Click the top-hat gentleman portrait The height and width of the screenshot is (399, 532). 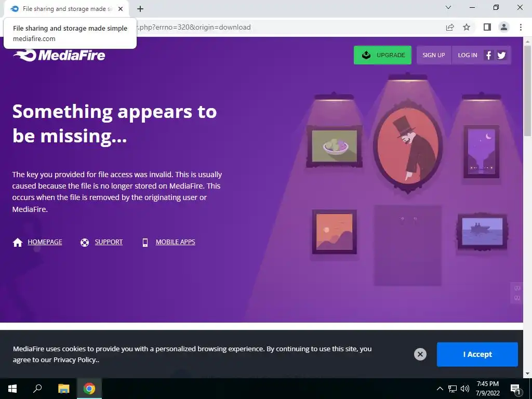point(408,147)
